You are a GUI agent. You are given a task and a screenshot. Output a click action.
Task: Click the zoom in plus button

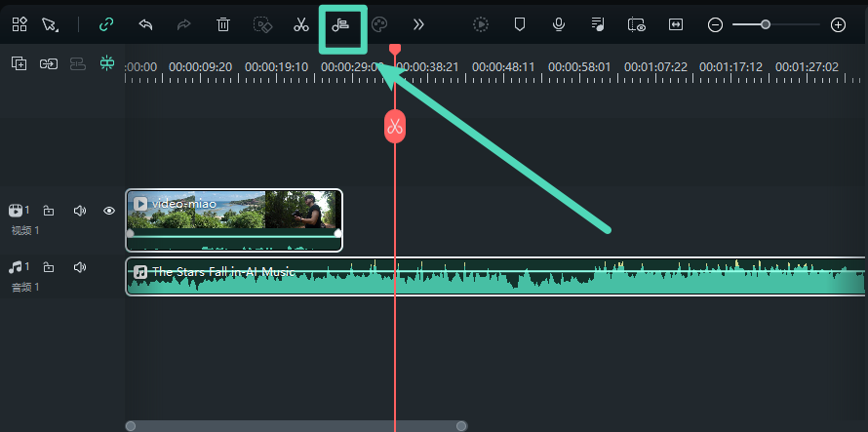point(838,25)
